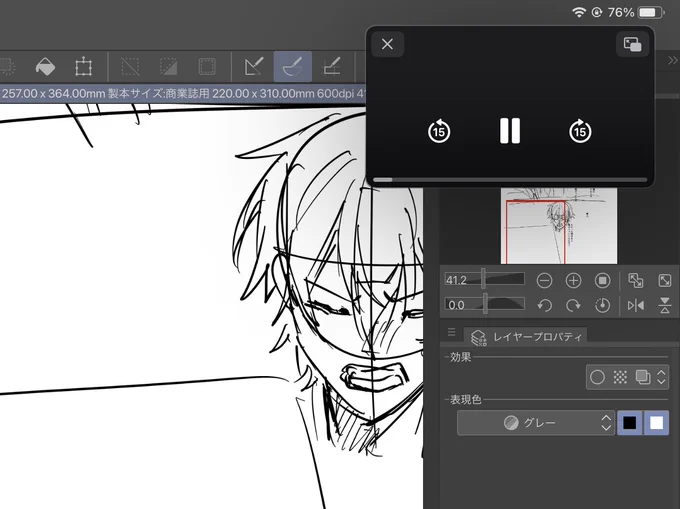This screenshot has width=680, height=509.
Task: Return picture-in-picture video to full screen
Action: pos(632,44)
